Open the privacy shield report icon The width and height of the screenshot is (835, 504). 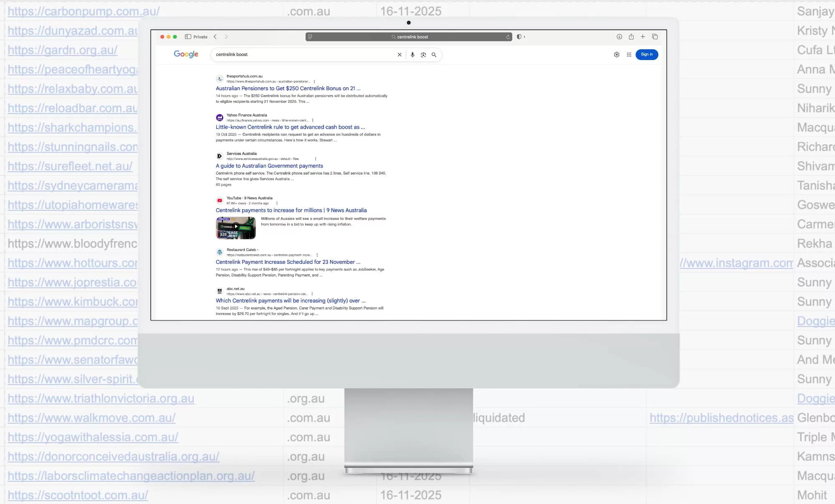[x=519, y=37]
